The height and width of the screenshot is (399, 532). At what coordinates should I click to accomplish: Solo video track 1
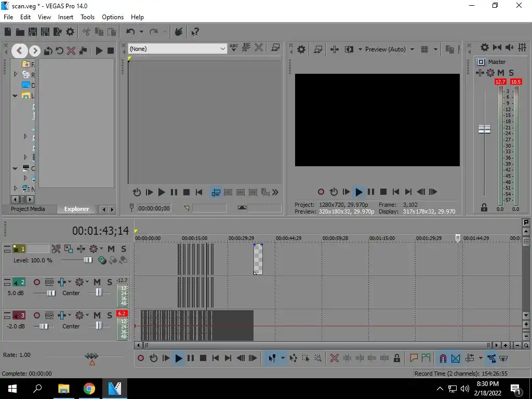pyautogui.click(x=124, y=249)
